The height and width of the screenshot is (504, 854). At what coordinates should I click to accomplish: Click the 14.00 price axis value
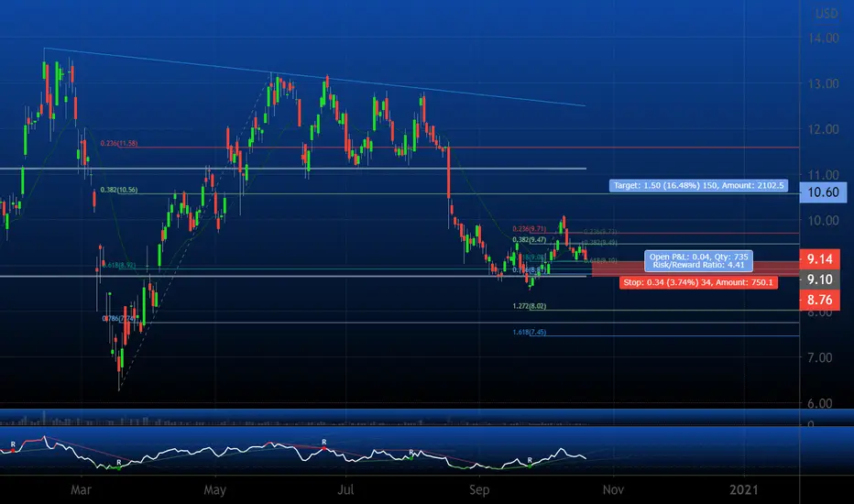point(823,38)
